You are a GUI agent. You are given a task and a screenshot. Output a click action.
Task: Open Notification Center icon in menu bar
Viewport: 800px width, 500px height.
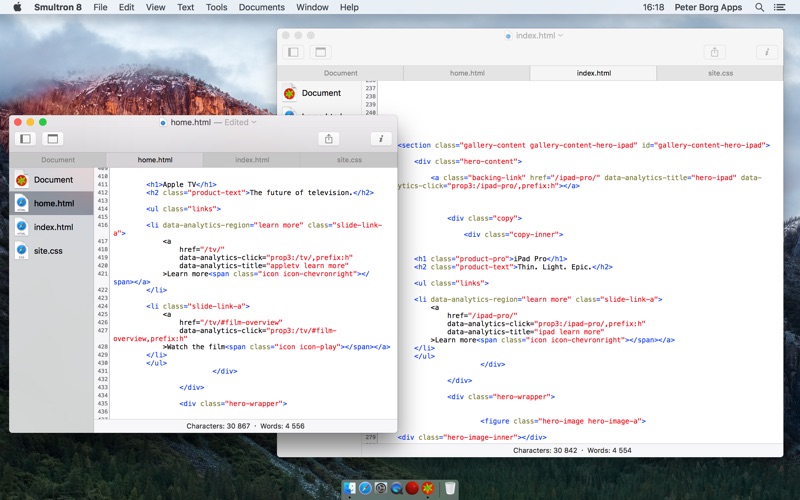click(x=779, y=7)
